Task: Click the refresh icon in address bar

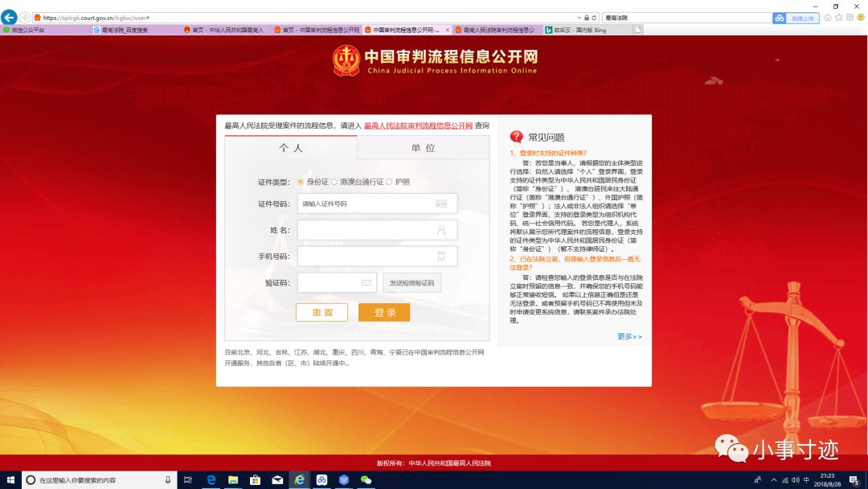Action: (x=594, y=18)
